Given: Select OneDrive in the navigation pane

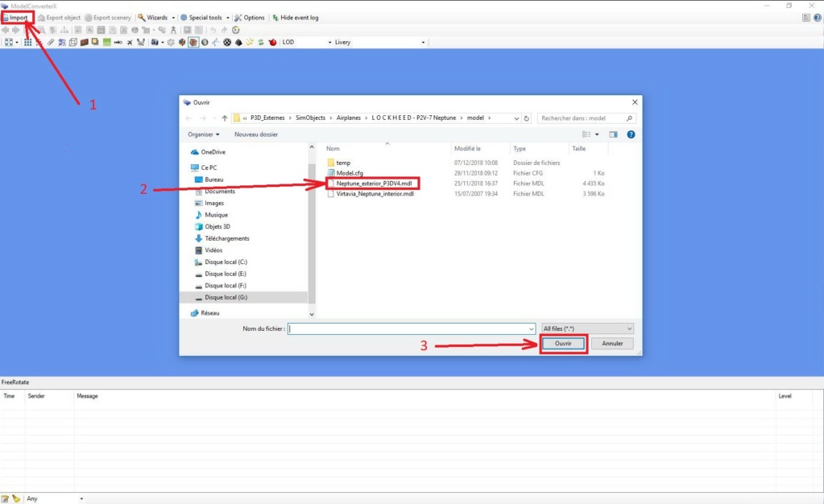Looking at the screenshot, I should click(208, 152).
